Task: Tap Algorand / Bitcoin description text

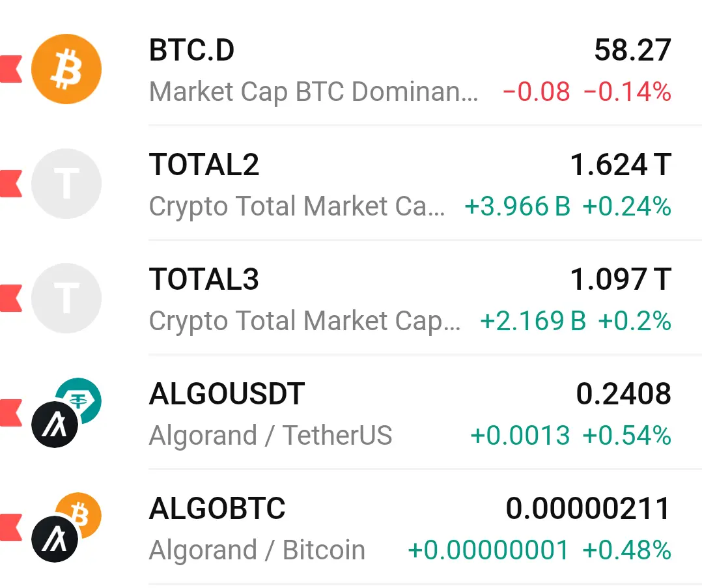Action: 257,550
